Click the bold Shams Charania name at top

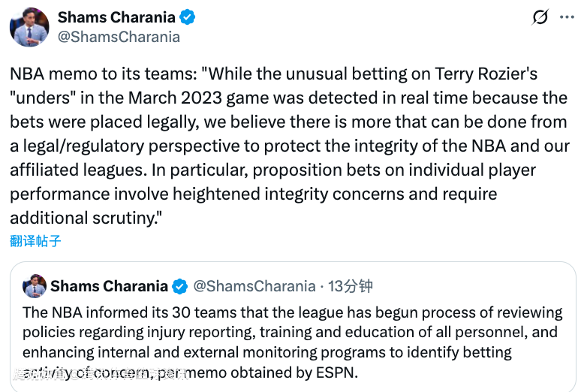coord(116,17)
